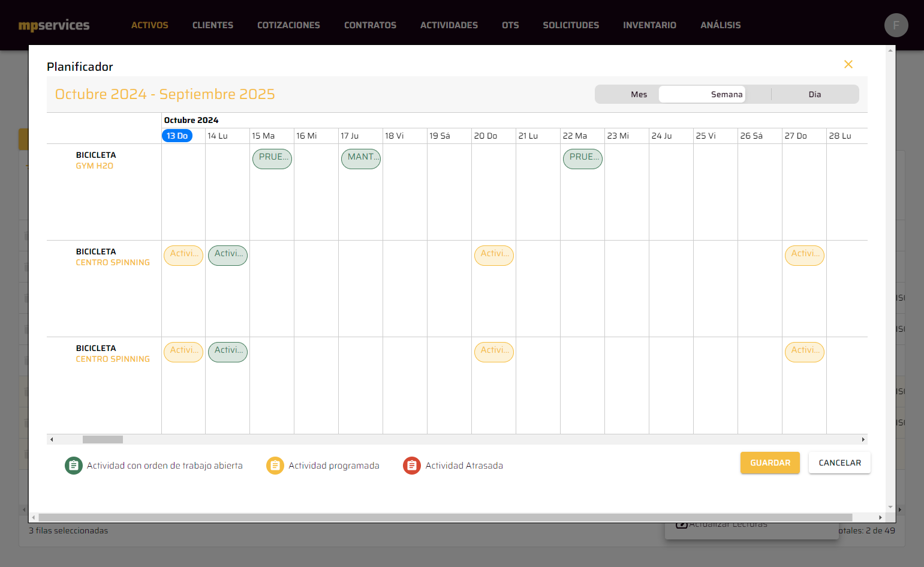Click the 27 Do day header

point(796,136)
